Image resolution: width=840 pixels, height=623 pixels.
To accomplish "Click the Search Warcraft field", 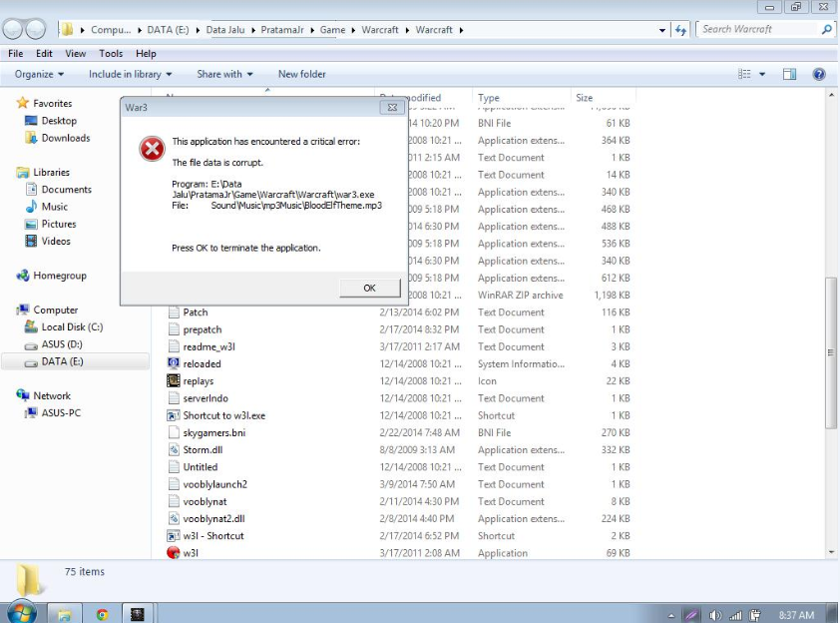I will point(759,30).
